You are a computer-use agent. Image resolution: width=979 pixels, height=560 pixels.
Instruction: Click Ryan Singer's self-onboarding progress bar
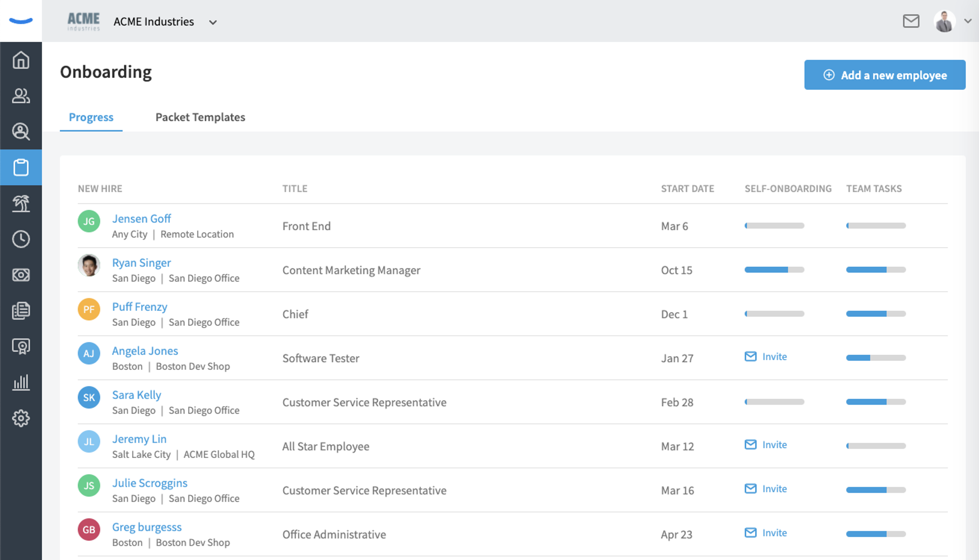pos(774,270)
